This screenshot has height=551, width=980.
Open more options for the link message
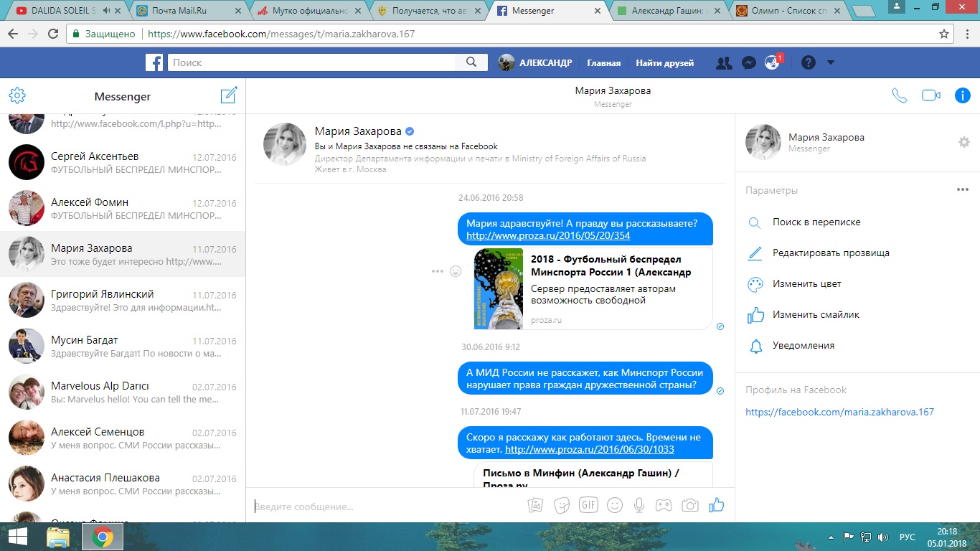[438, 271]
